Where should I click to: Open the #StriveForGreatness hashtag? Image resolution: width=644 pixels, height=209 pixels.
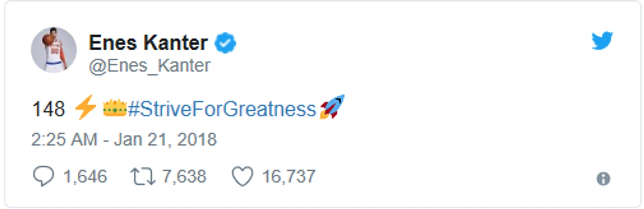tap(222, 109)
